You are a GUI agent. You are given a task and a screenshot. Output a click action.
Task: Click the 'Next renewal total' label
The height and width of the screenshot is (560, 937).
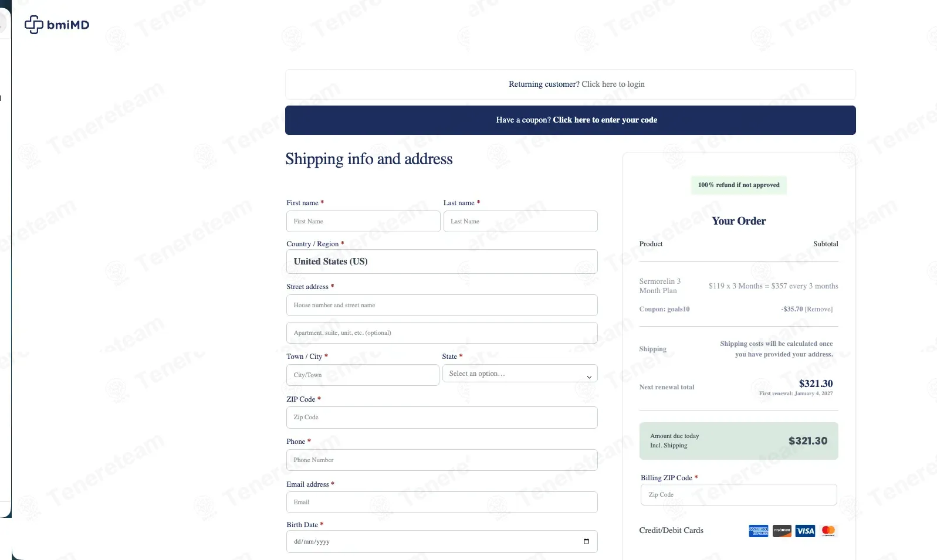coord(667,387)
